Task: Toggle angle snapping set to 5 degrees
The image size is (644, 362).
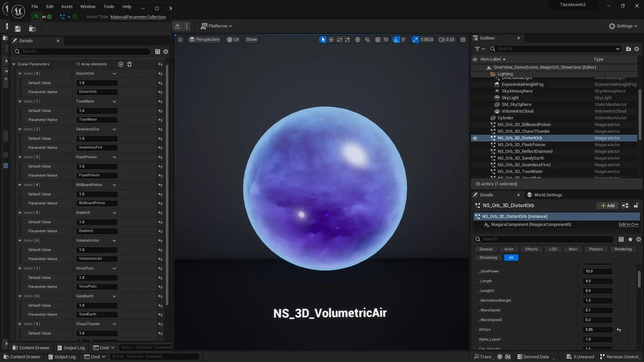Action: [396, 39]
